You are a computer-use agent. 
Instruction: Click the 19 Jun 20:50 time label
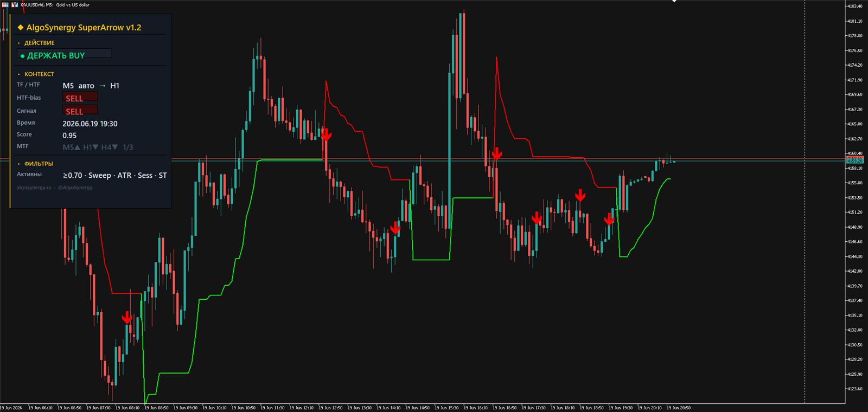(679, 408)
